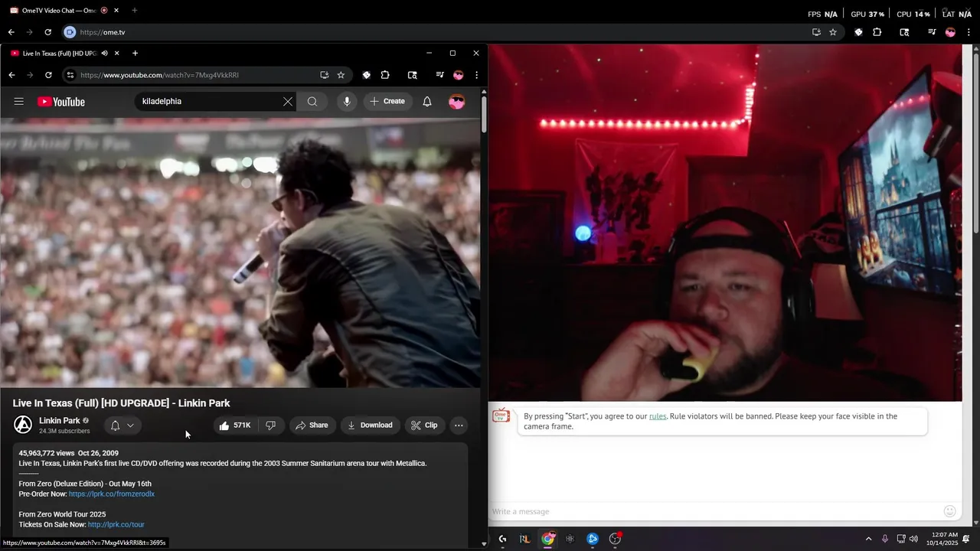Open the YouTube account avatar menu
Image resolution: width=980 pixels, height=551 pixels.
(x=457, y=102)
